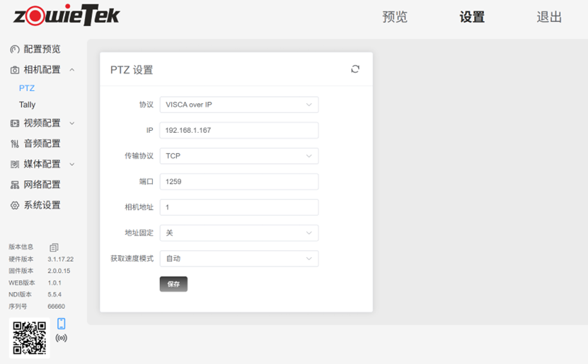Click the copy icon beside 版本信息
The height and width of the screenshot is (364, 588).
(54, 247)
